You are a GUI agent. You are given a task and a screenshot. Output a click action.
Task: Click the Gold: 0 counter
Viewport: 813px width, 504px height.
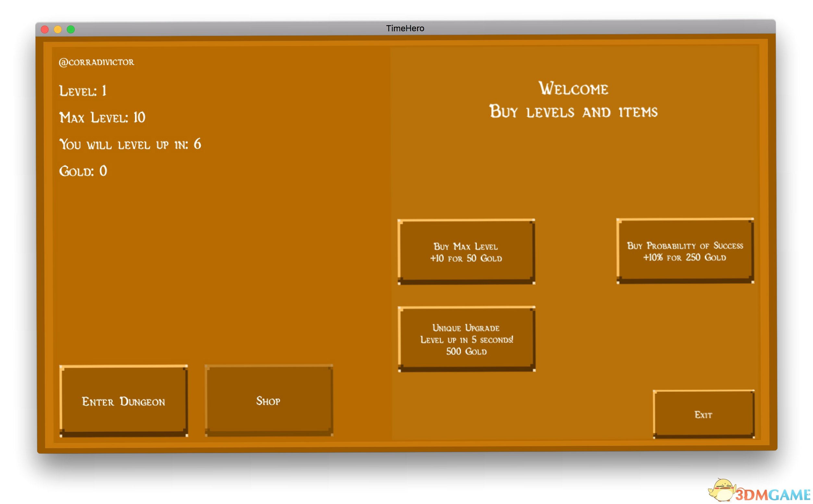pos(83,171)
